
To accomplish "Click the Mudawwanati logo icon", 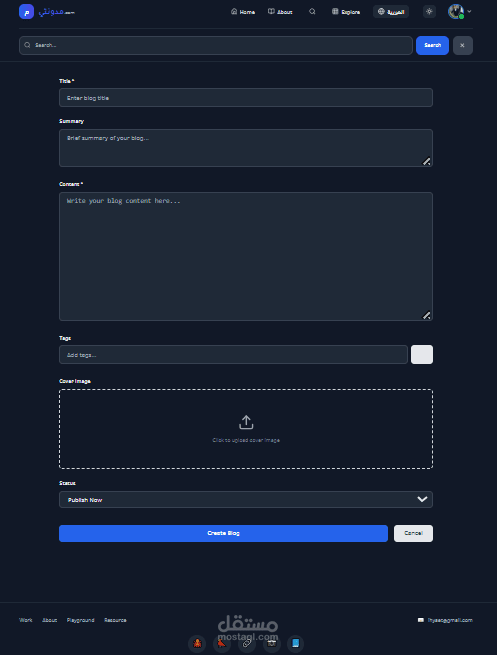I will tap(26, 12).
